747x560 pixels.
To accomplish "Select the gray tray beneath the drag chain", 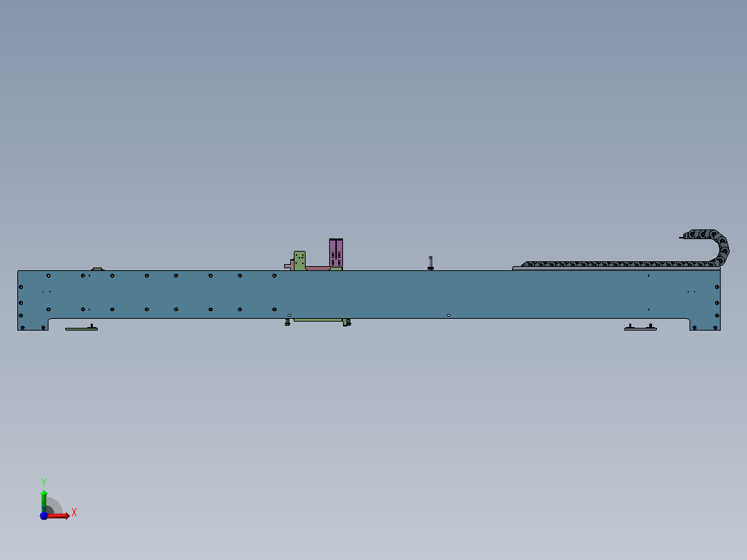I will point(616,268).
